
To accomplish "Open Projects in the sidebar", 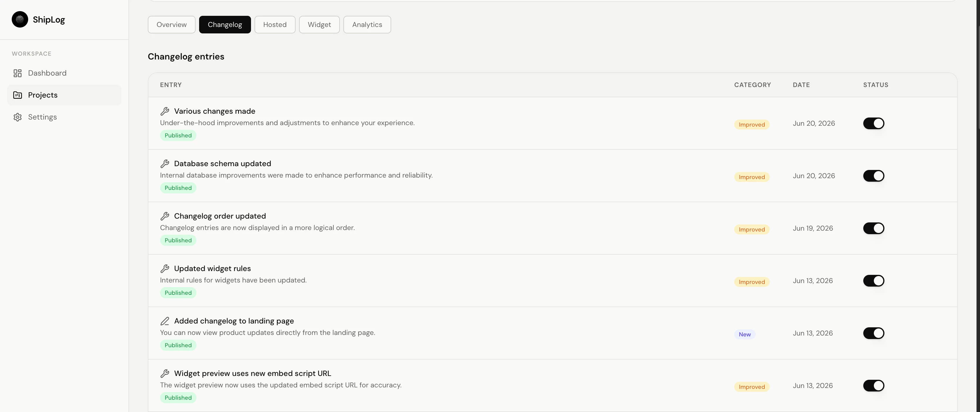I will pos(64,95).
